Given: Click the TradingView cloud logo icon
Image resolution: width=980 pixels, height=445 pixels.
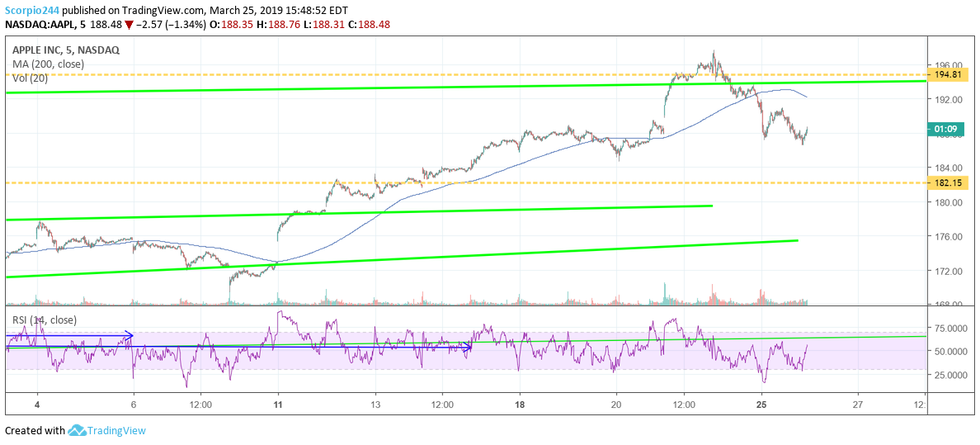Looking at the screenshot, I should [76, 431].
